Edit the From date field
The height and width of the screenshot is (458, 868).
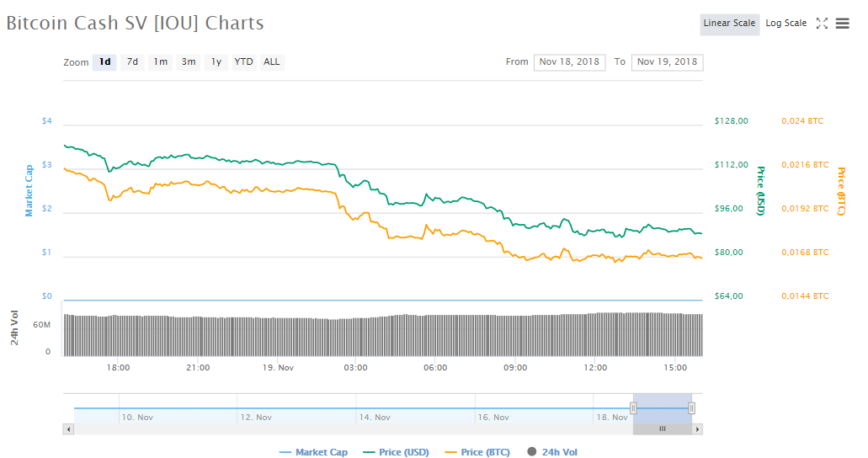point(569,62)
